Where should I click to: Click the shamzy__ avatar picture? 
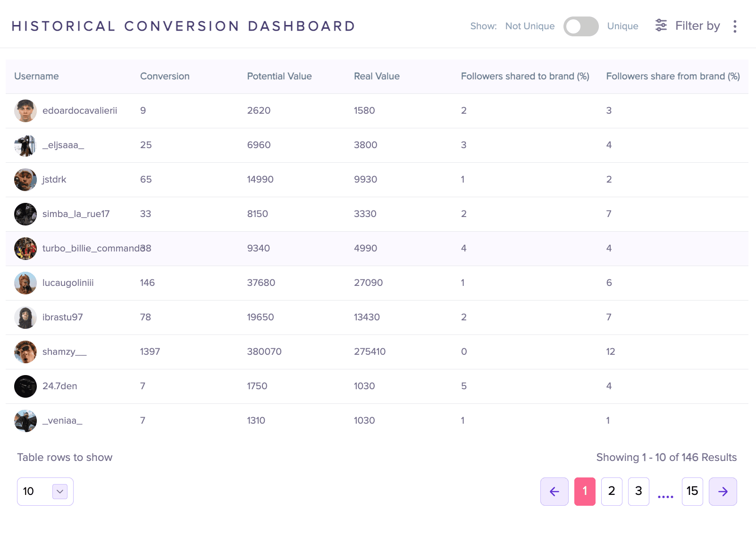tap(25, 352)
